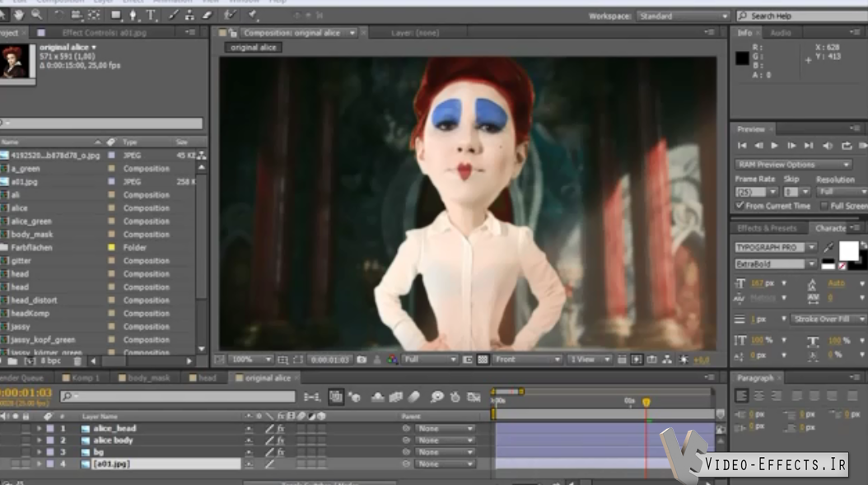This screenshot has width=868, height=485.
Task: Open the Parent dropdown for alice_head
Action: tap(445, 428)
